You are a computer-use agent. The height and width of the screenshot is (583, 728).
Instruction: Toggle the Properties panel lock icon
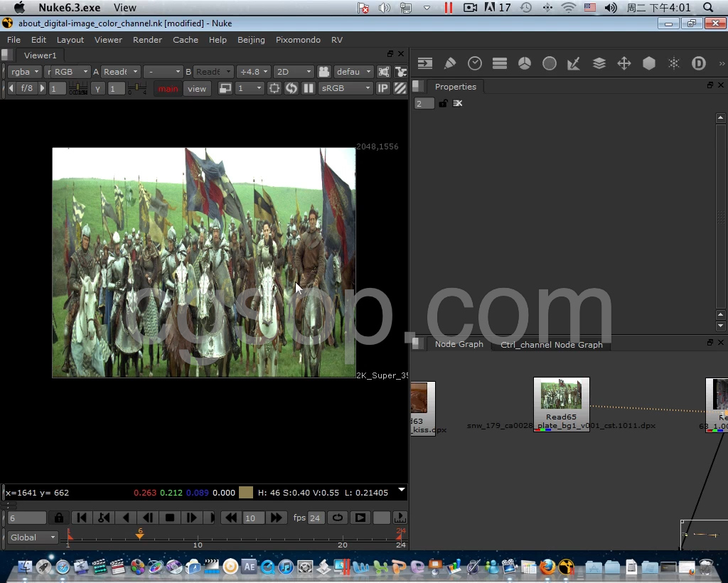tap(443, 103)
